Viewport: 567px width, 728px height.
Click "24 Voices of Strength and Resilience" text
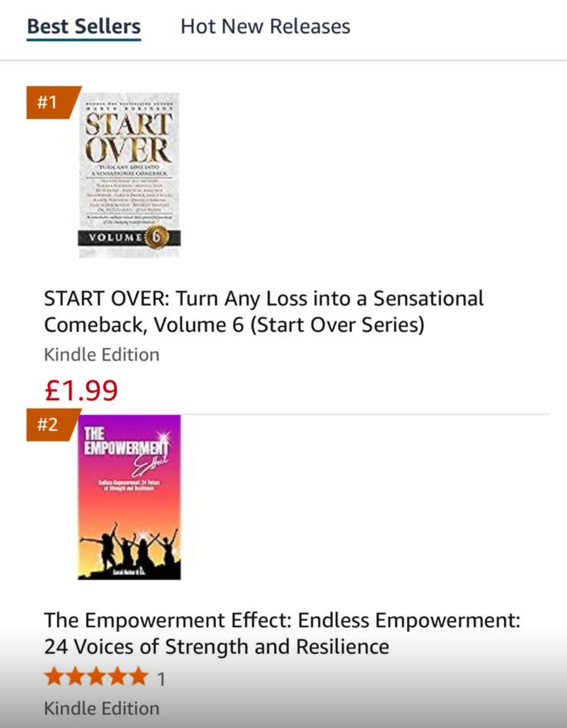[x=216, y=647]
